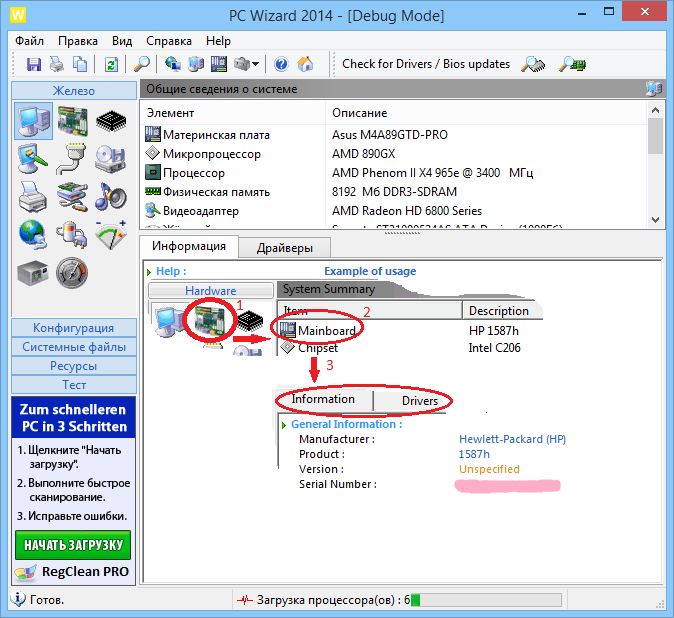Expand the Ресурсы section
The height and width of the screenshot is (618, 674).
click(x=74, y=366)
